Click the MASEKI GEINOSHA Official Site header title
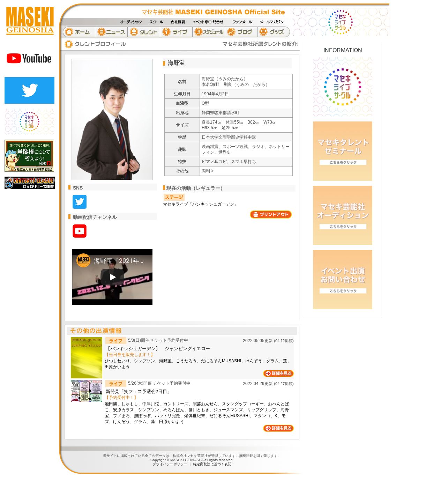 pyautogui.click(x=213, y=12)
